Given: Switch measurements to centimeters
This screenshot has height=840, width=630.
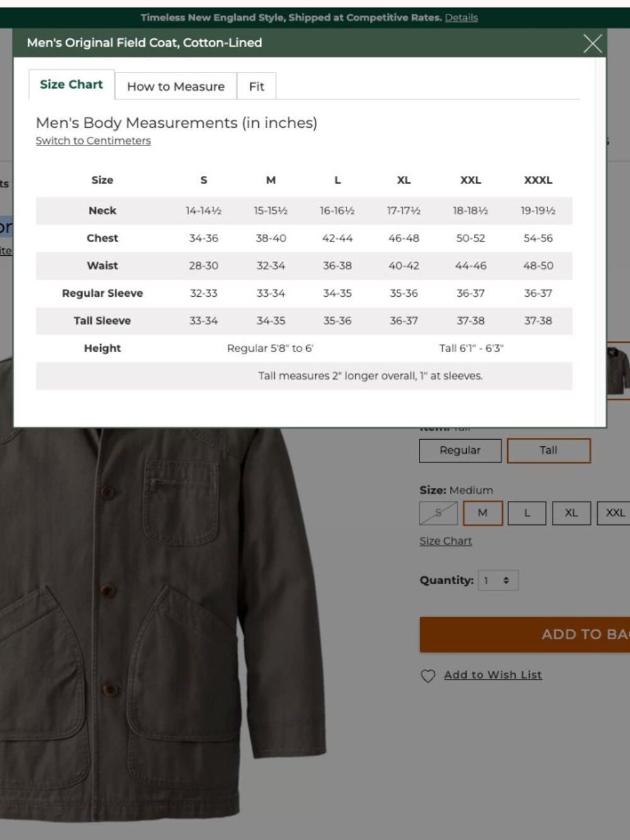Looking at the screenshot, I should 93,141.
